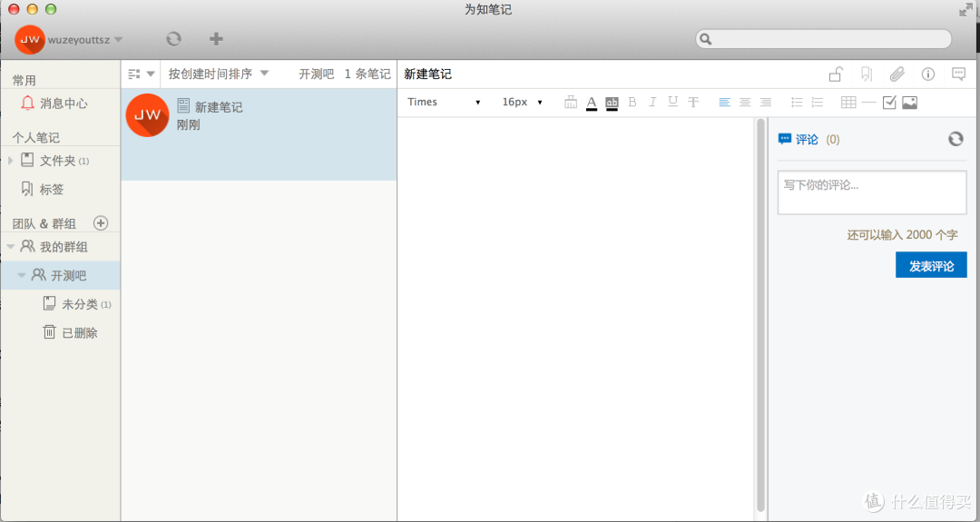Select the 文件夹 item in sidebar
Image resolution: width=980 pixels, height=522 pixels.
tap(61, 161)
